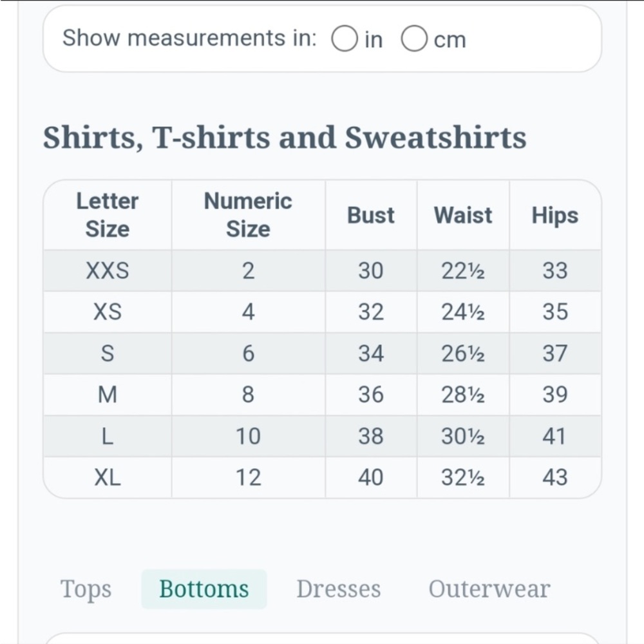Image resolution: width=644 pixels, height=644 pixels.
Task: Click the XL size row label
Action: tap(108, 477)
